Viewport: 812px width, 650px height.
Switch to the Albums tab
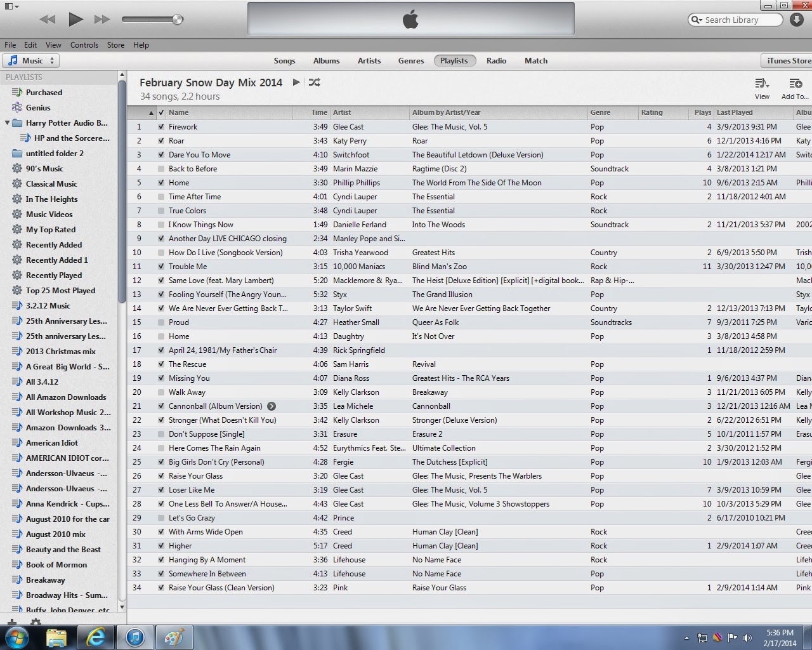coord(326,61)
